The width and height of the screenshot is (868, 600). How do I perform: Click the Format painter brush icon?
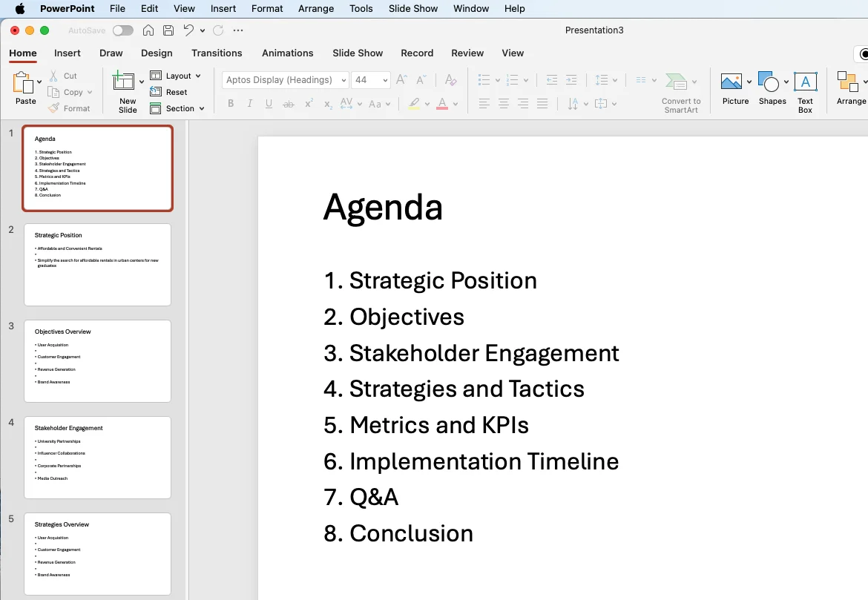(x=53, y=108)
